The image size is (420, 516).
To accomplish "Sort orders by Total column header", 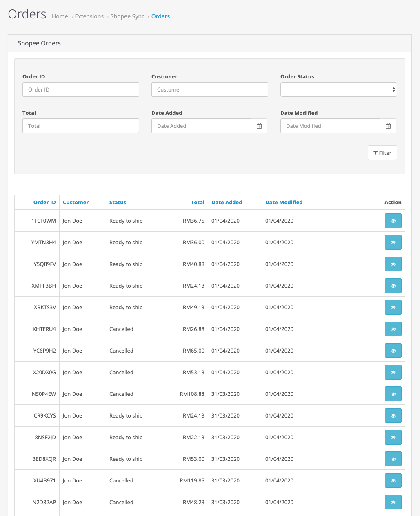I will [x=198, y=202].
